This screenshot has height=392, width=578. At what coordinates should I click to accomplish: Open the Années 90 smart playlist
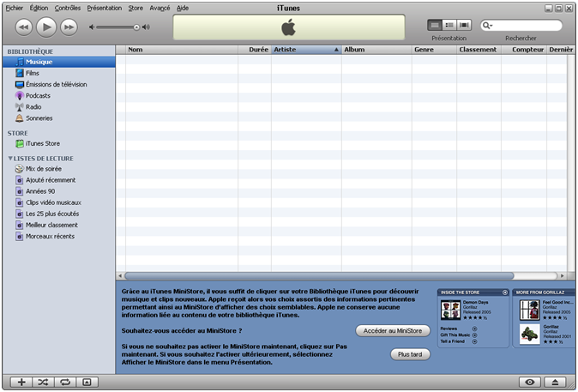pos(59,191)
